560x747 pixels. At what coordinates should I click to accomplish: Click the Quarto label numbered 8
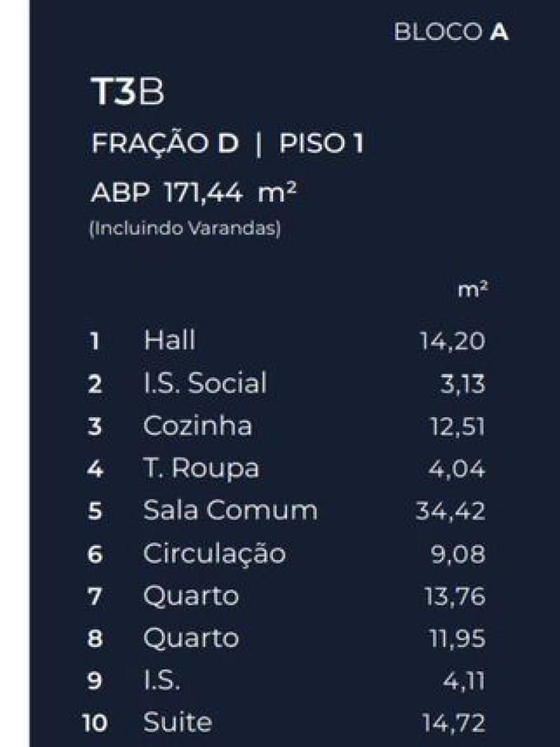191,638
